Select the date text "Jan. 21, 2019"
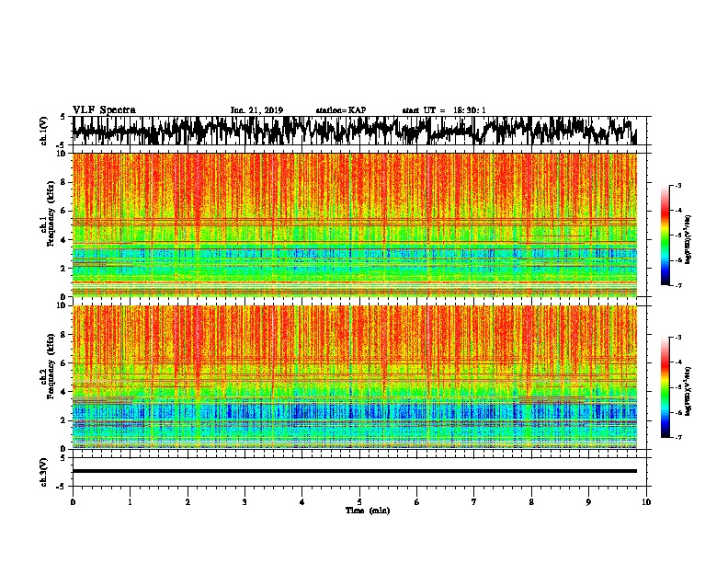This screenshot has height=563, width=728. click(256, 110)
